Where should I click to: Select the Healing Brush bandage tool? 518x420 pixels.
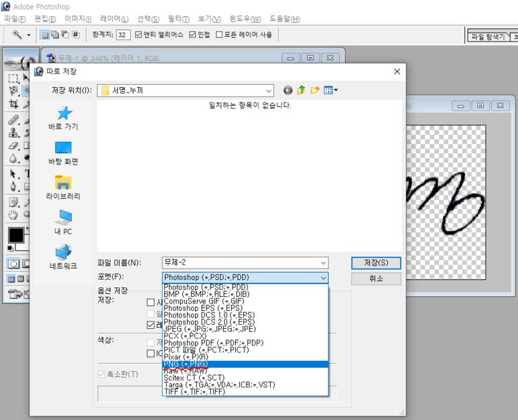click(x=13, y=119)
